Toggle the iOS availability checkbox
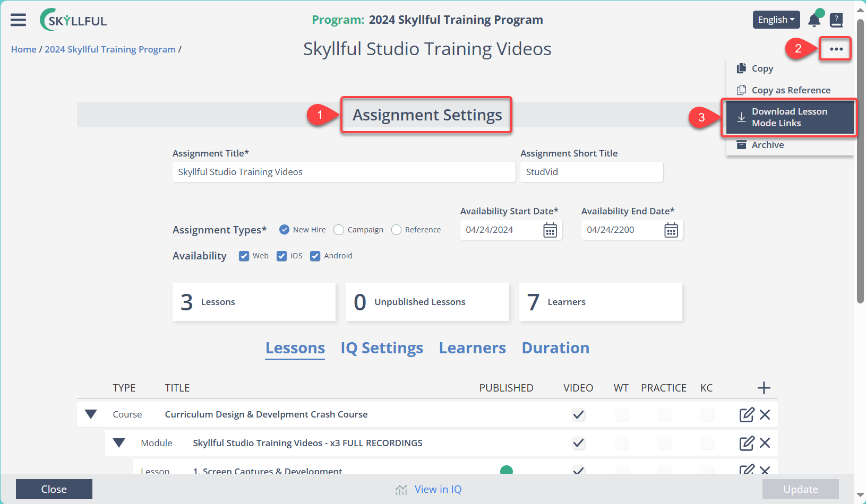This screenshot has width=866, height=504. [281, 256]
